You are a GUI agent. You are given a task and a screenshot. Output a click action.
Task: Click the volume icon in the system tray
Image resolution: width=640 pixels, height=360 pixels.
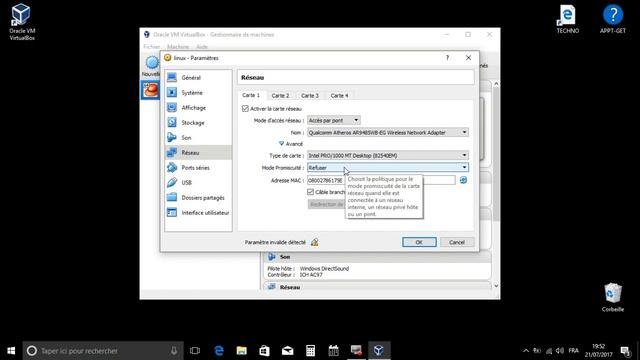coord(560,351)
